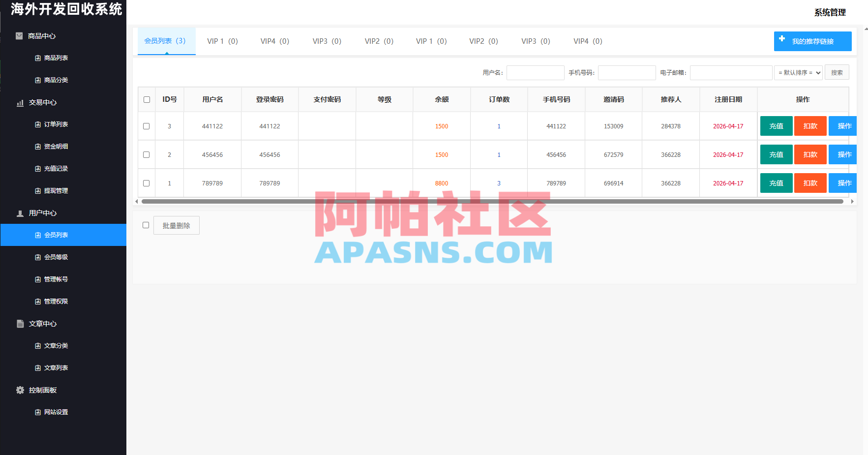The height and width of the screenshot is (455, 868).
Task: Click the icon beside 商品列表
Action: point(38,58)
